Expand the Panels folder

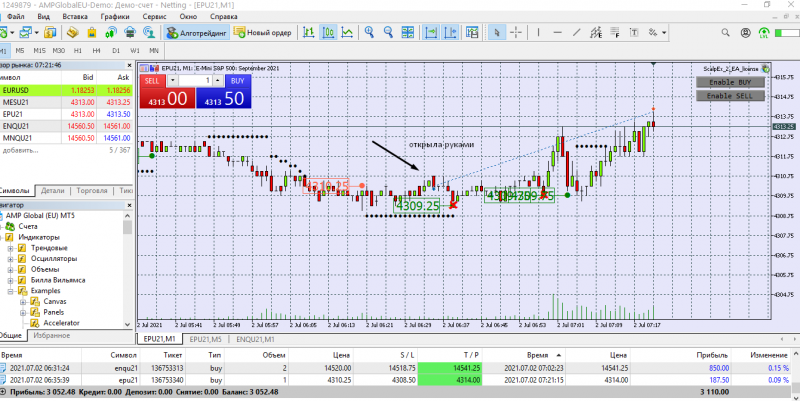(23, 312)
